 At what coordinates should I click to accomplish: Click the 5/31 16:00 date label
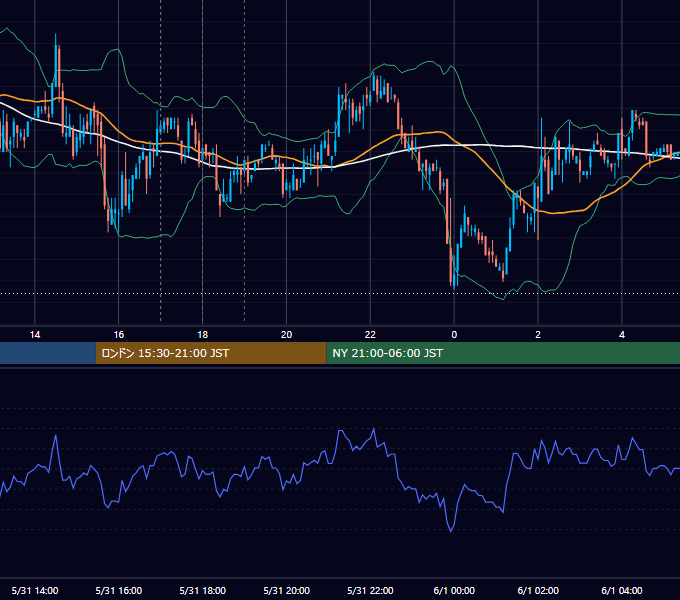(x=118, y=590)
